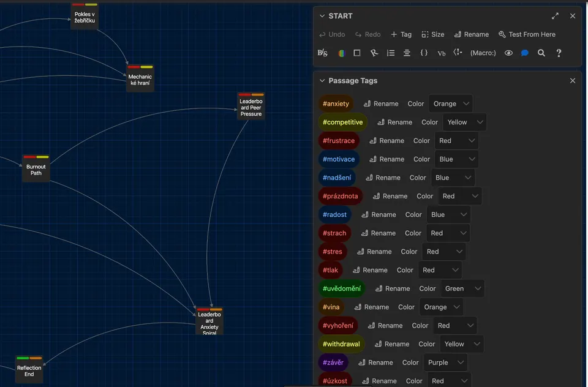The image size is (588, 387).
Task: Open the text color picker icon
Action: coord(341,53)
